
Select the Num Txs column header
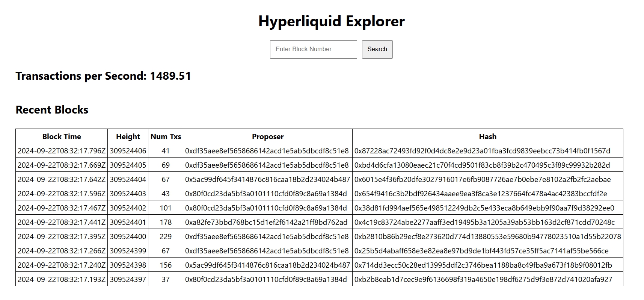166,136
